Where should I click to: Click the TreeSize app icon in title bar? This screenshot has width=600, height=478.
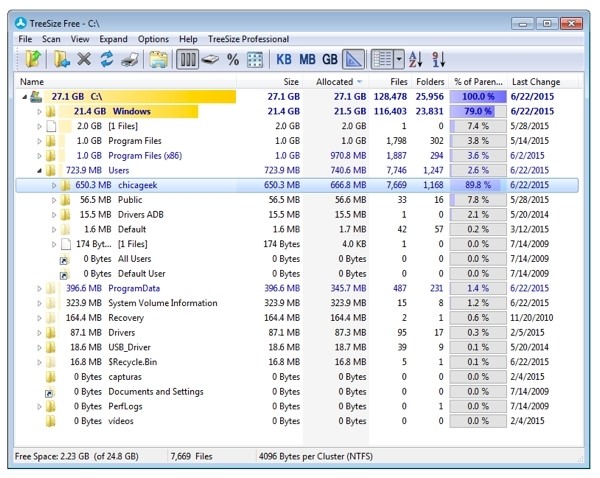[x=21, y=23]
